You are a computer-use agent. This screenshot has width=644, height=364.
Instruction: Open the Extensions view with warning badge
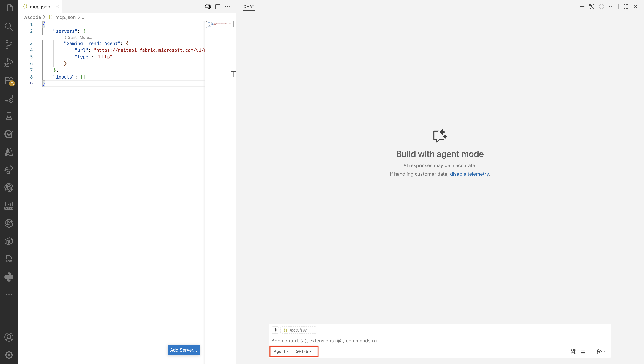(9, 81)
